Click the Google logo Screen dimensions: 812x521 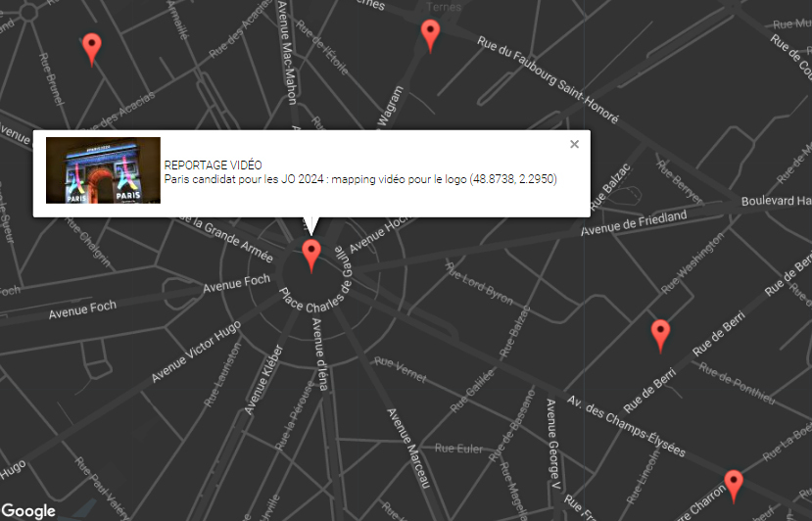tap(28, 511)
